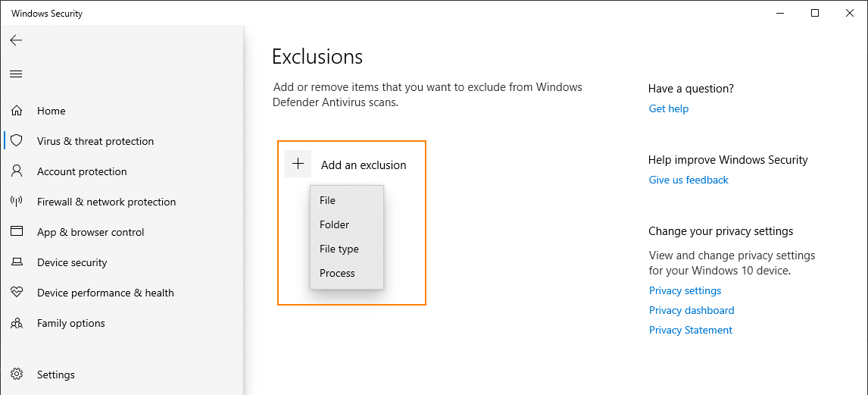Click the Device security laptop icon
The height and width of the screenshot is (395, 868).
tap(17, 262)
